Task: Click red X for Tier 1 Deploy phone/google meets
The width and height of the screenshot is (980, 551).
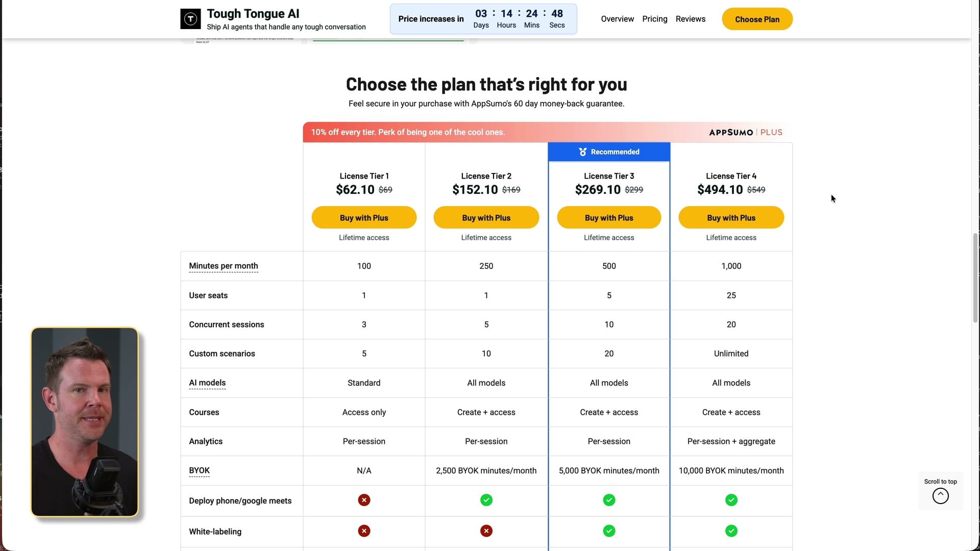Action: coord(364,500)
